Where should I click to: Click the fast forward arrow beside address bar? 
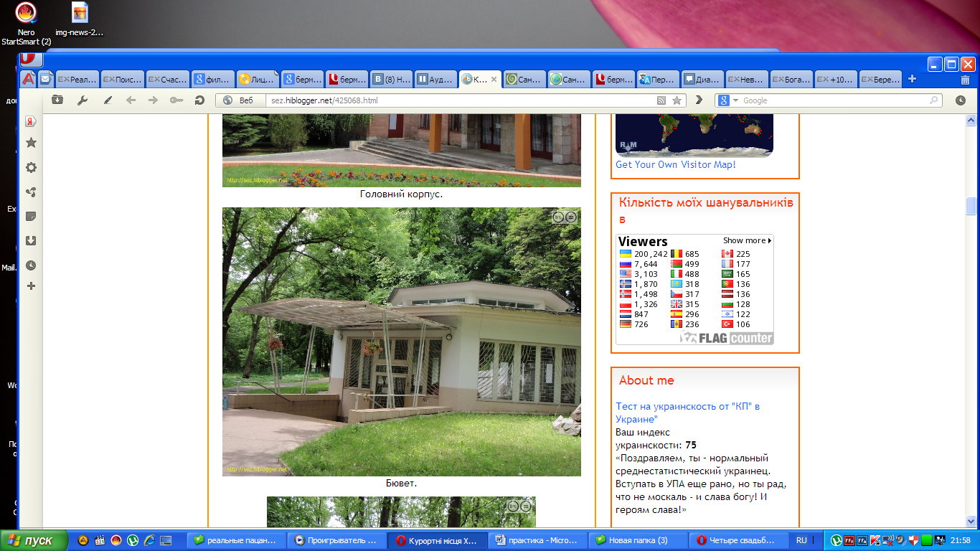pyautogui.click(x=699, y=100)
